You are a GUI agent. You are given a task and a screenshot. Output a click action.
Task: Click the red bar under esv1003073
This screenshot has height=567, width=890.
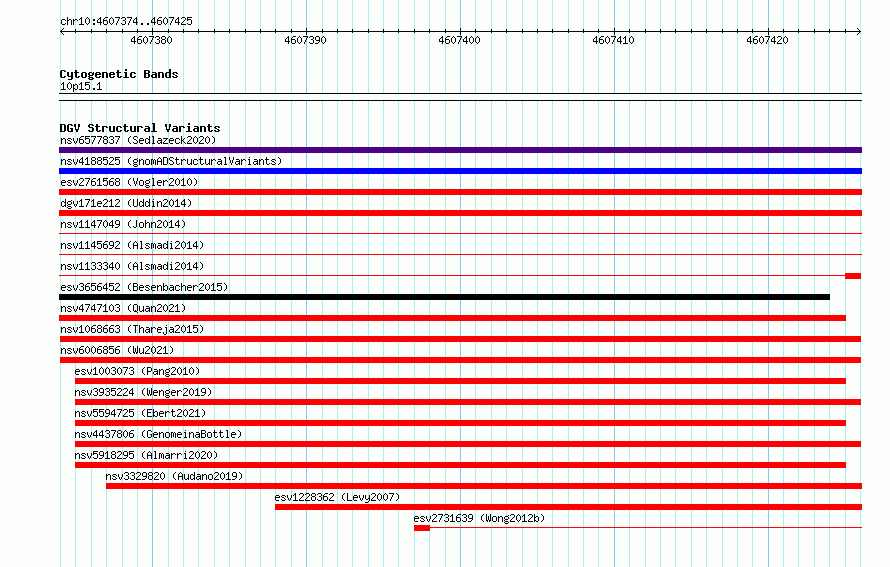[460, 381]
